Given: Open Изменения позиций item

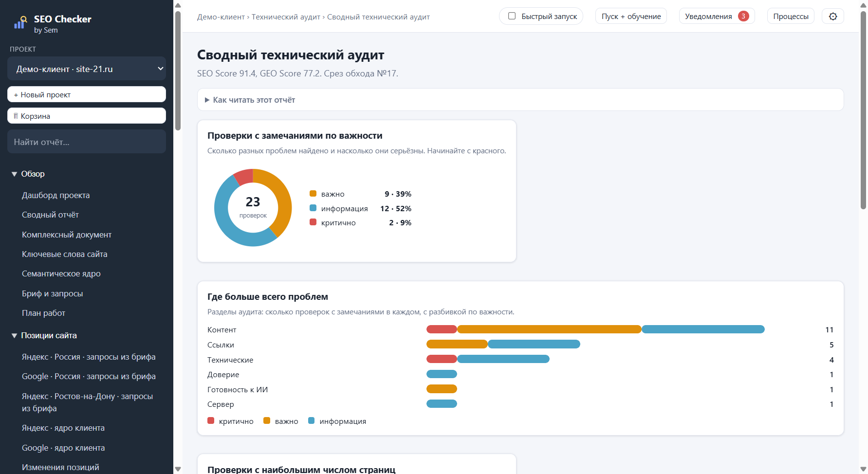Looking at the screenshot, I should [60, 467].
